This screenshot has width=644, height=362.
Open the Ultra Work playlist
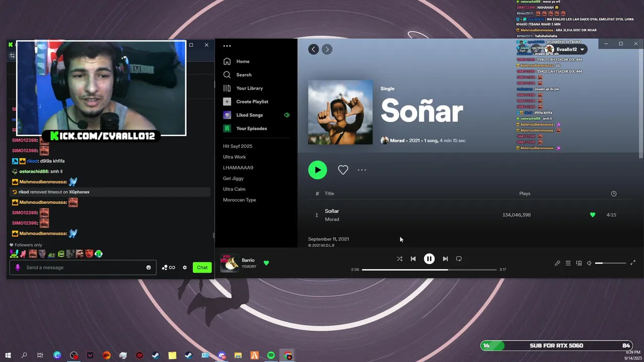click(x=234, y=157)
